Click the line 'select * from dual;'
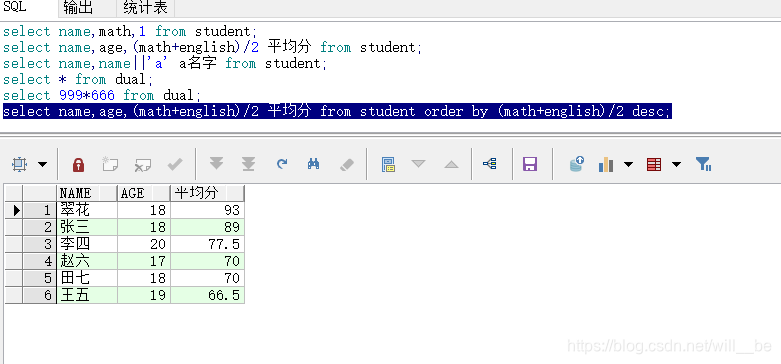This screenshot has height=364, width=781. (x=78, y=79)
